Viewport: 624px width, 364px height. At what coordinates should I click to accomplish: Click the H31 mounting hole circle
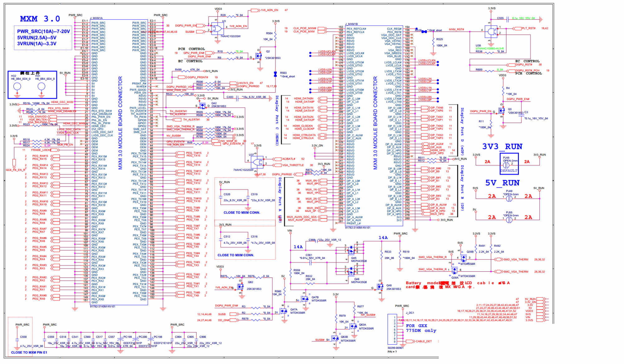point(41,87)
